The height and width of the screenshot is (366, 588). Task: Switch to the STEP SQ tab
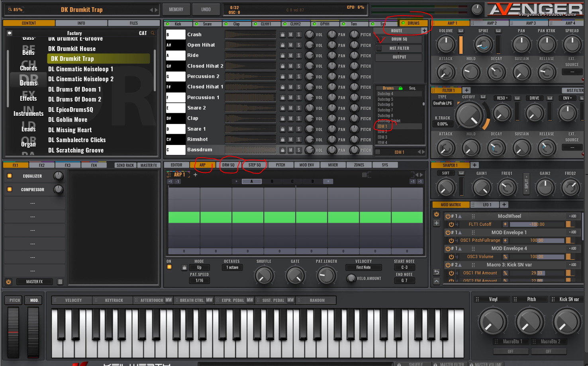255,165
